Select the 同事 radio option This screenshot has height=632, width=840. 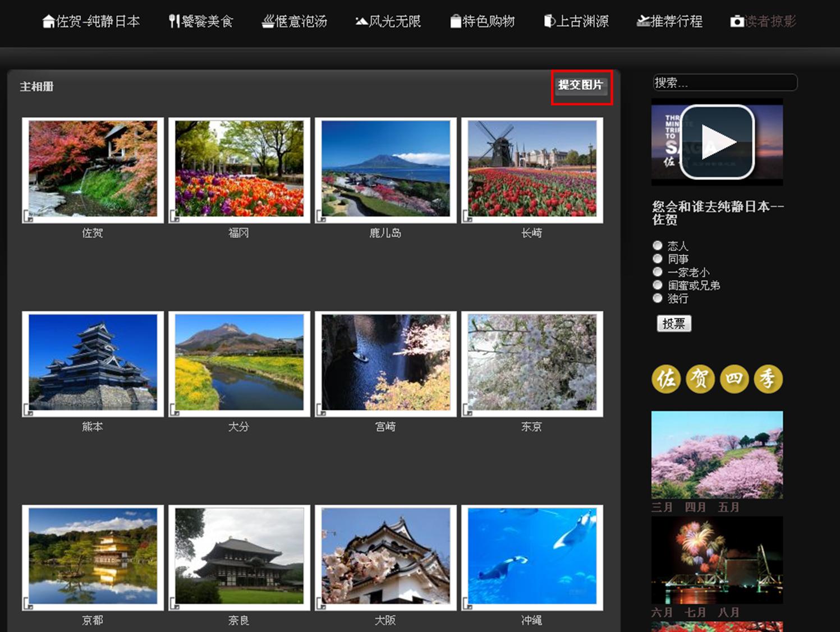click(x=658, y=259)
